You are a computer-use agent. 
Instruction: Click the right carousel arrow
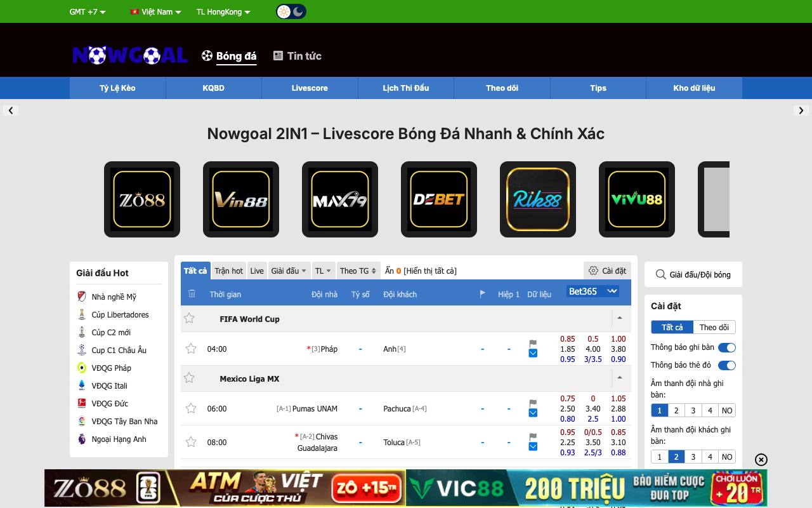(x=801, y=110)
